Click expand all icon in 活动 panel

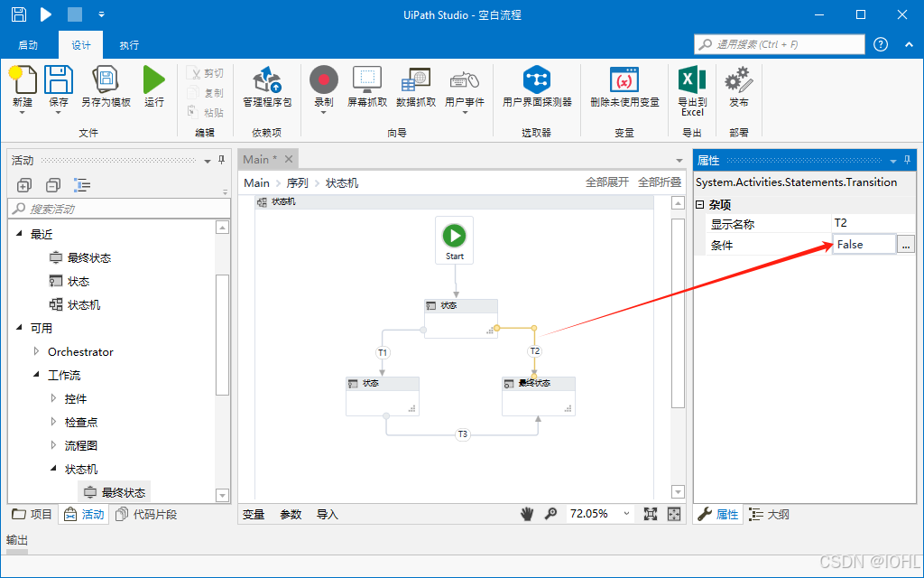click(x=24, y=185)
